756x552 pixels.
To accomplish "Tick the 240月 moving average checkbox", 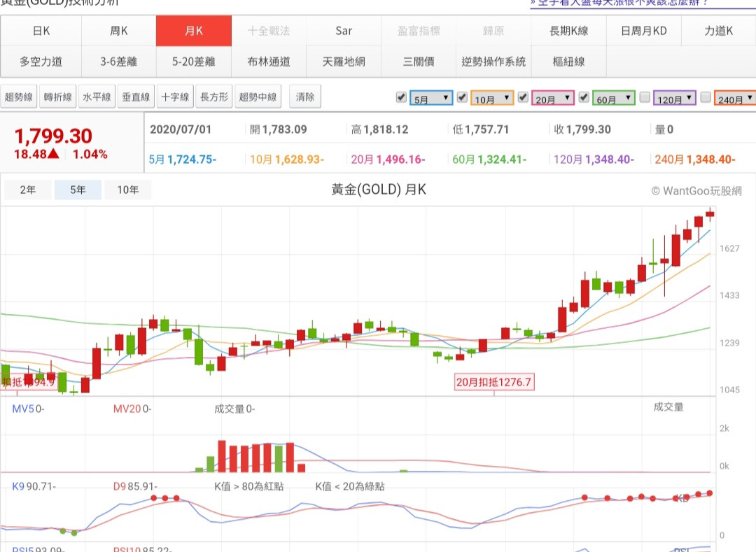I will pyautogui.click(x=706, y=97).
